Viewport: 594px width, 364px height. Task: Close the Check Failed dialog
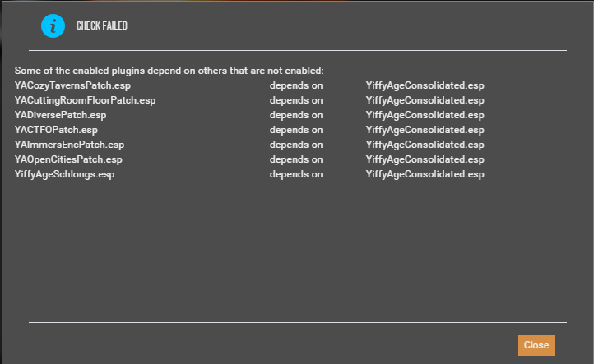[536, 345]
